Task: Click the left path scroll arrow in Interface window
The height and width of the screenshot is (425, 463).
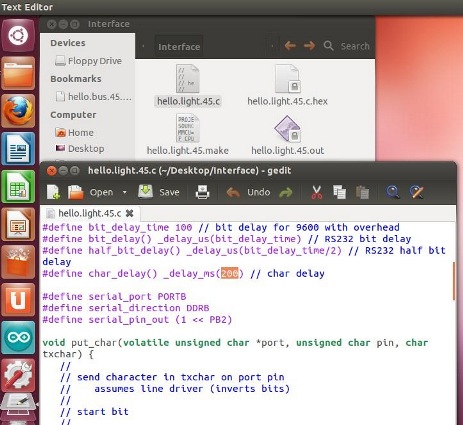Action: [x=143, y=46]
